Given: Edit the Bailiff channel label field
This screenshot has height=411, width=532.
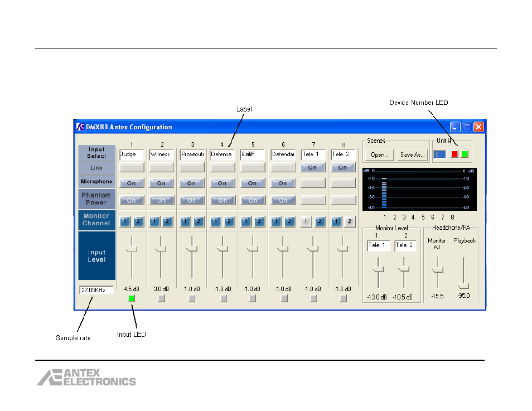Looking at the screenshot, I should (x=253, y=154).
